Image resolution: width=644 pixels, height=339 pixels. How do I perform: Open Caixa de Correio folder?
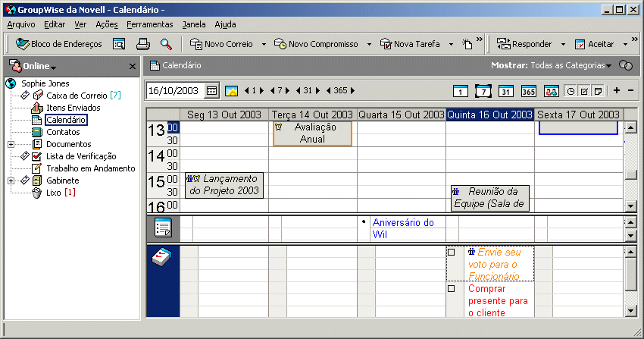pyautogui.click(x=77, y=96)
